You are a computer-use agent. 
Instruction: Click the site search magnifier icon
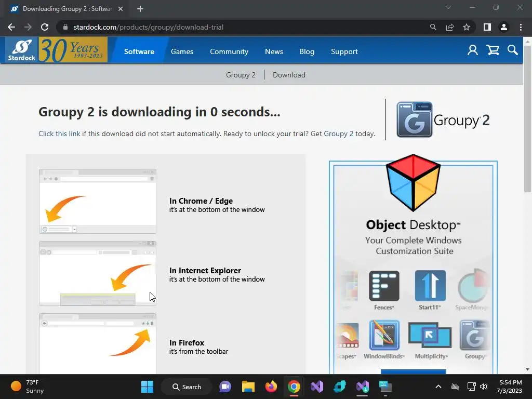click(513, 50)
